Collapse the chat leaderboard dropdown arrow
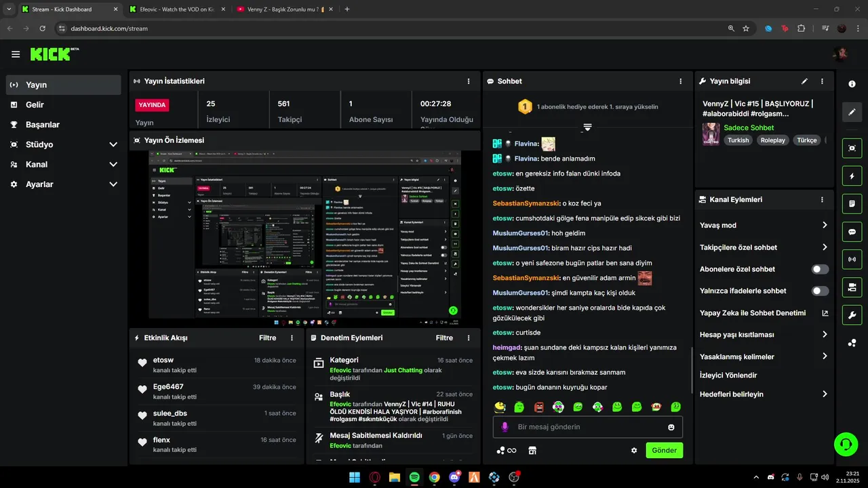This screenshot has height=488, width=868. pyautogui.click(x=587, y=127)
